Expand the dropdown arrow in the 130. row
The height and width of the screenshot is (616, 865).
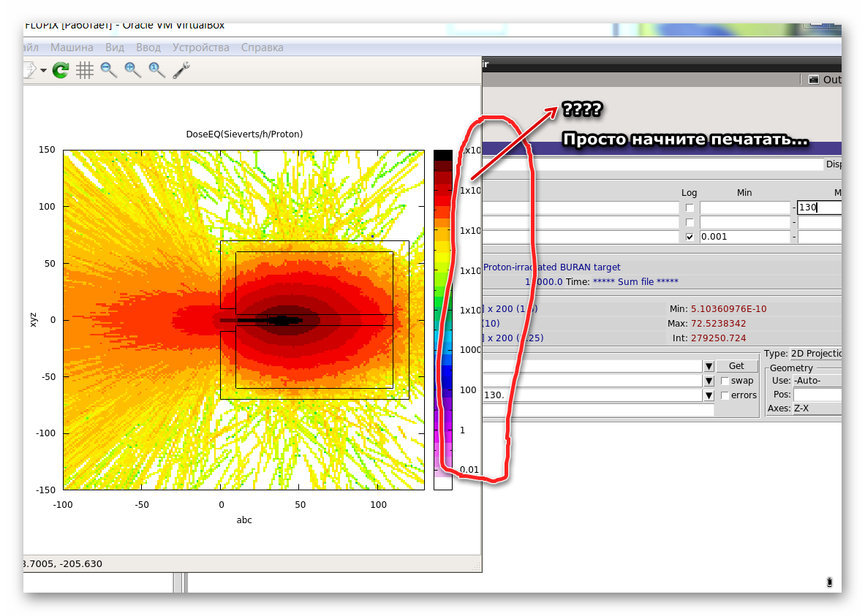click(x=709, y=395)
